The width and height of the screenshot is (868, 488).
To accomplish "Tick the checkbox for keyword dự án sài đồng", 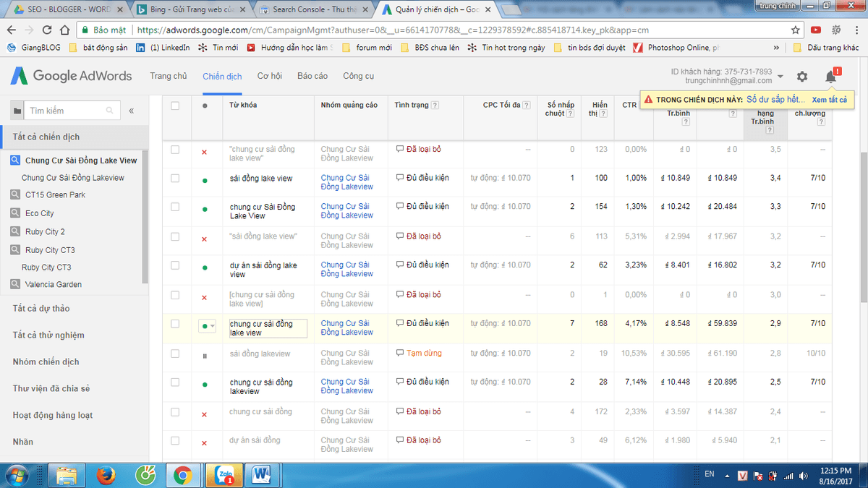I will point(175,440).
